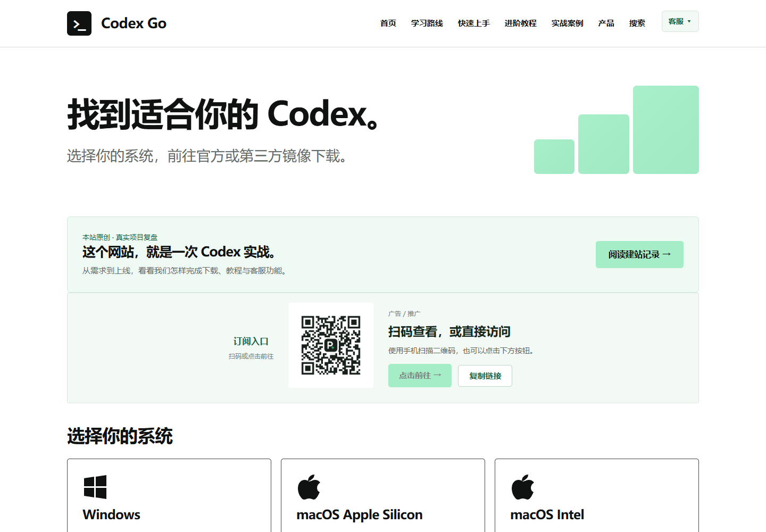Select the macOS Intel card title

click(x=547, y=515)
